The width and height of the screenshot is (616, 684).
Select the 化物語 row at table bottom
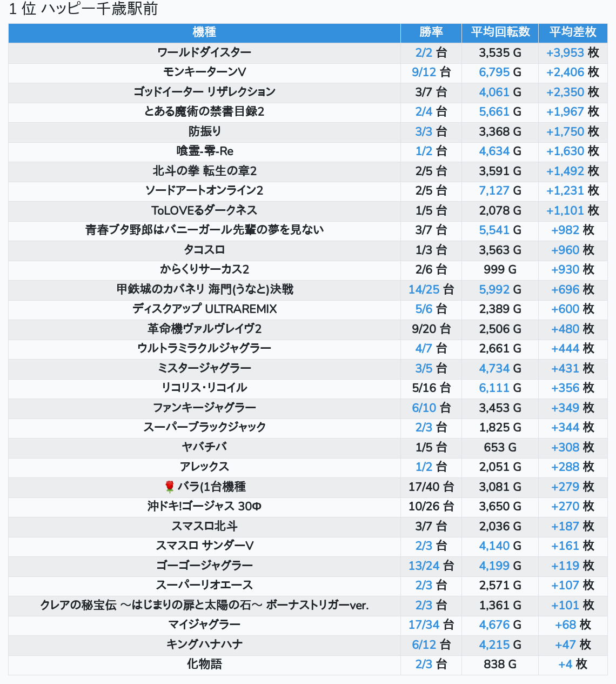(308, 665)
